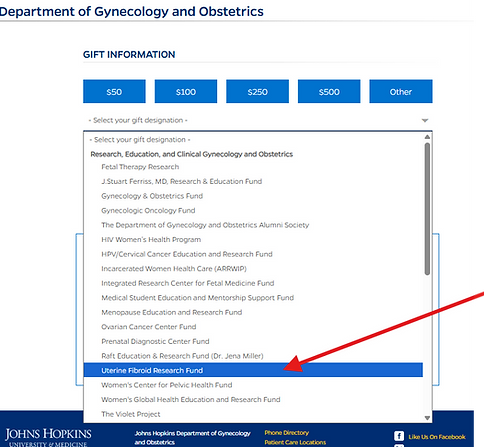Choose Gynecologic Oncology Fund
Screen dimensions: 484x447
point(253,210)
